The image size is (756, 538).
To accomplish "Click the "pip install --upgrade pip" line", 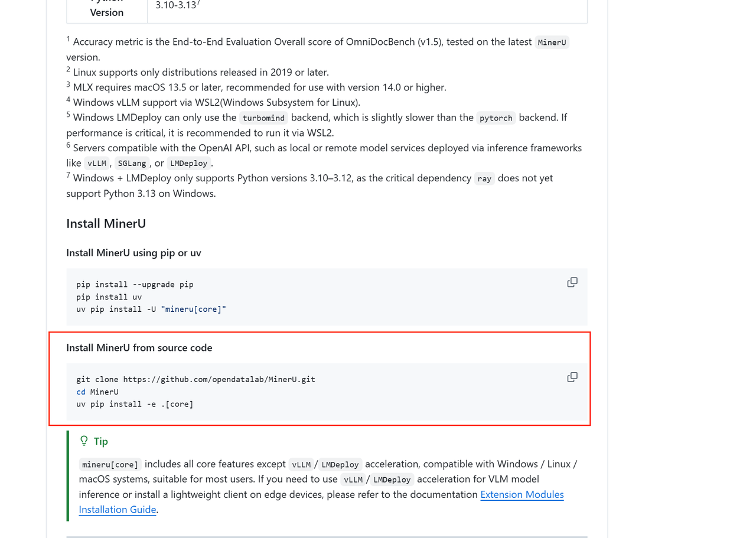I will [x=135, y=284].
